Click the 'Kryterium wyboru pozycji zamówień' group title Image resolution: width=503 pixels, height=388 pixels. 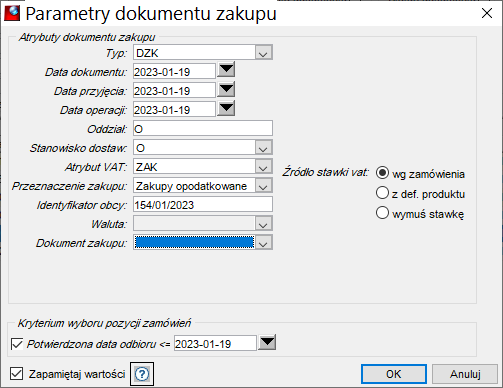(x=104, y=323)
